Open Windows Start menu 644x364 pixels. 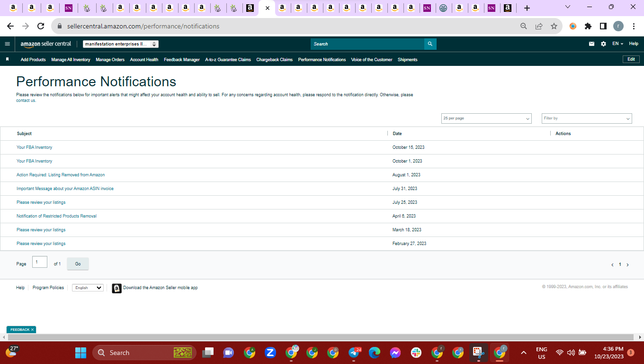pyautogui.click(x=81, y=353)
